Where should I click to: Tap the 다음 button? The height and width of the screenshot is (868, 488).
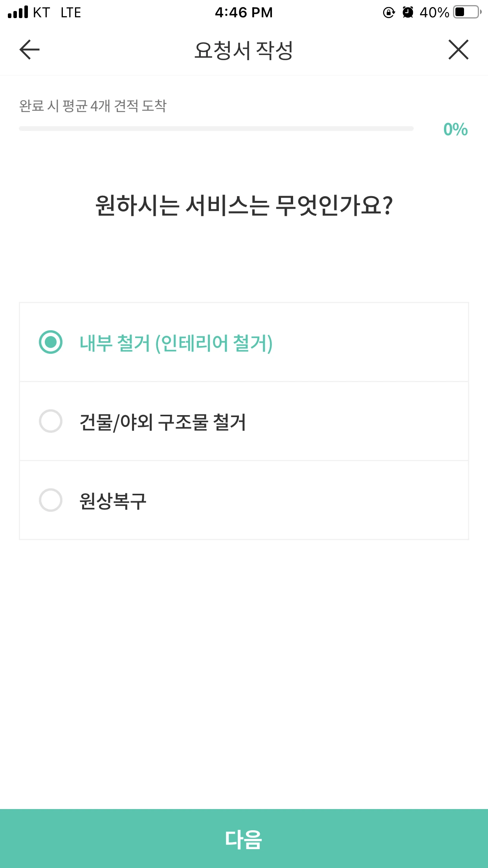tap(244, 839)
